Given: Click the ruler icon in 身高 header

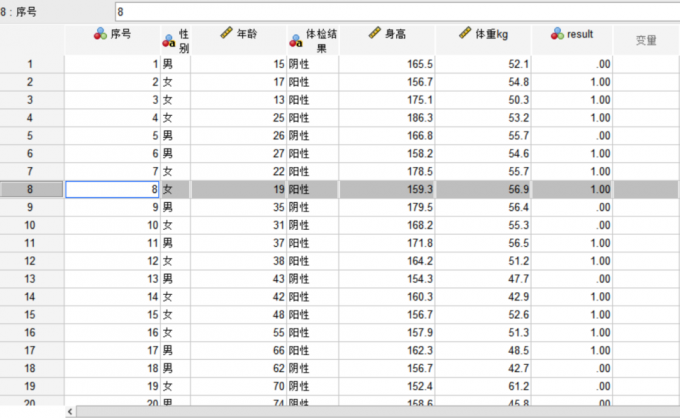Looking at the screenshot, I should click(x=374, y=34).
